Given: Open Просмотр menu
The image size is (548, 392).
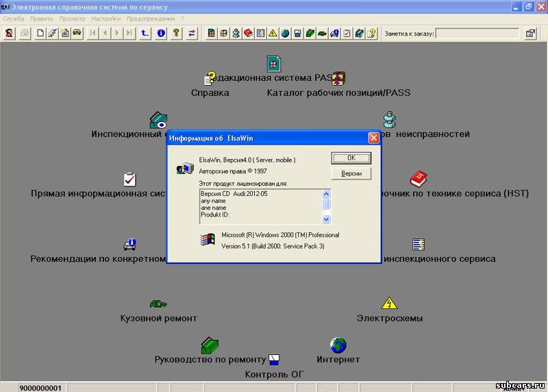Looking at the screenshot, I should [73, 19].
